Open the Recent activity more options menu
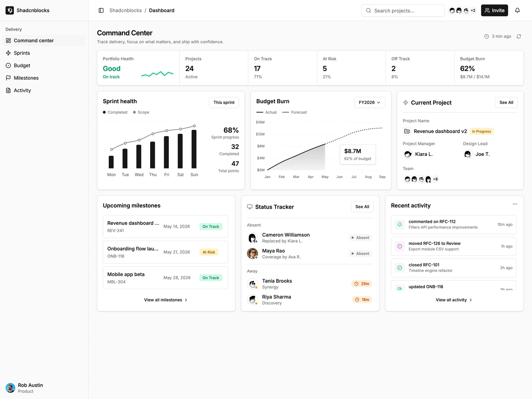This screenshot has width=532, height=399. tap(515, 204)
